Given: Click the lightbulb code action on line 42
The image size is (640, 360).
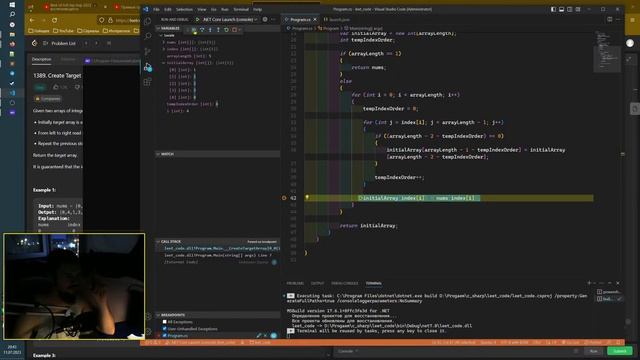Looking at the screenshot, I should (307, 197).
